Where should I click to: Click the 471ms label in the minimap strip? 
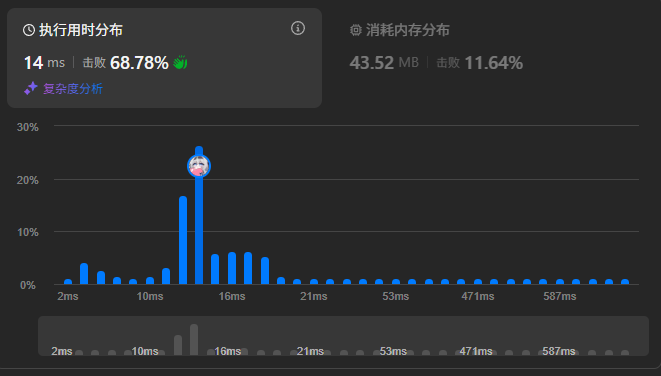[476, 351]
